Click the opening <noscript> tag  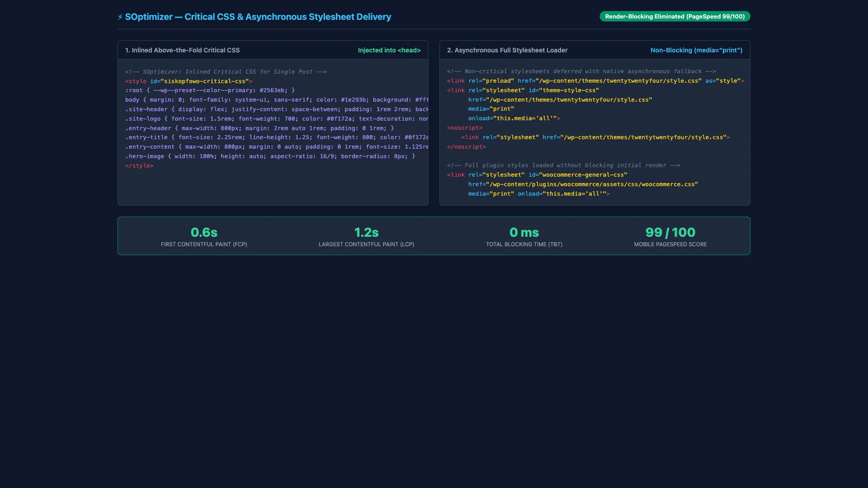point(465,128)
